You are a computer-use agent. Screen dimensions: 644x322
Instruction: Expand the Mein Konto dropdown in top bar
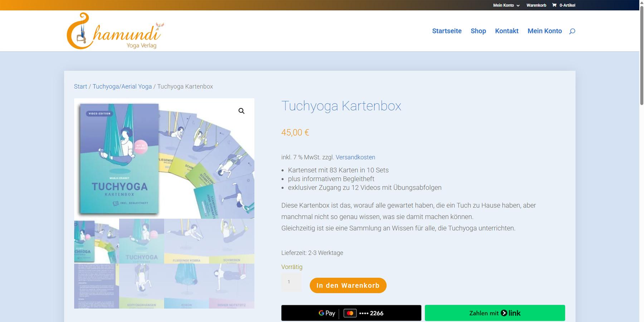point(506,5)
